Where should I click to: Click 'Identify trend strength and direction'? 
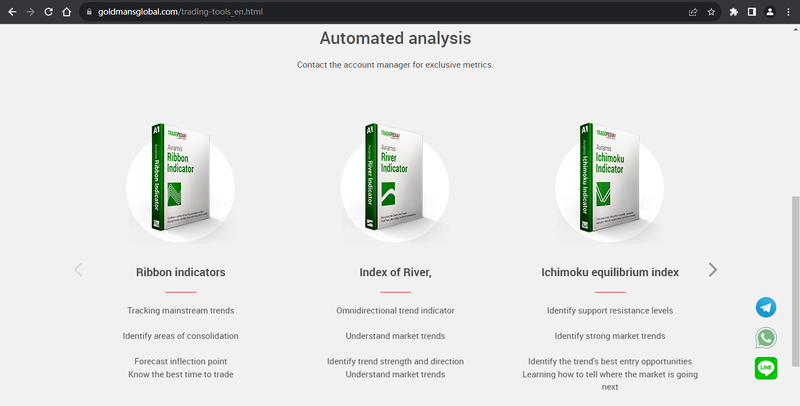[395, 361]
